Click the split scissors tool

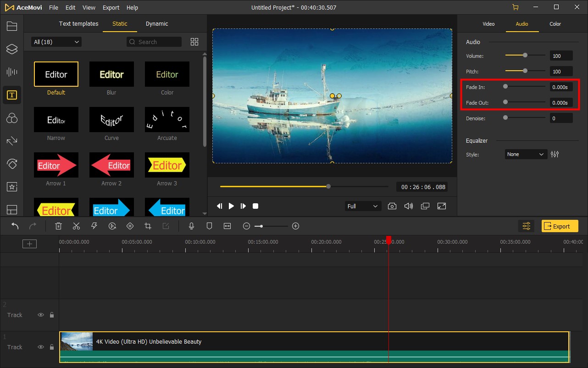point(76,226)
